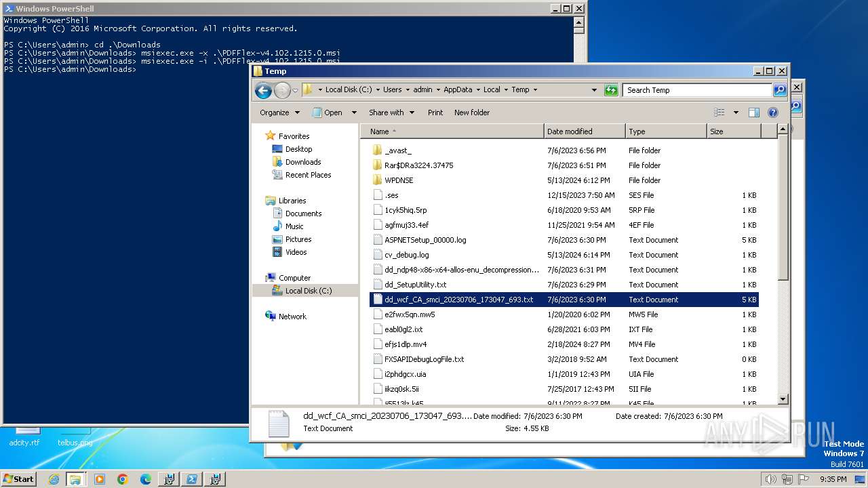Sort by Date modified column header

click(585, 131)
